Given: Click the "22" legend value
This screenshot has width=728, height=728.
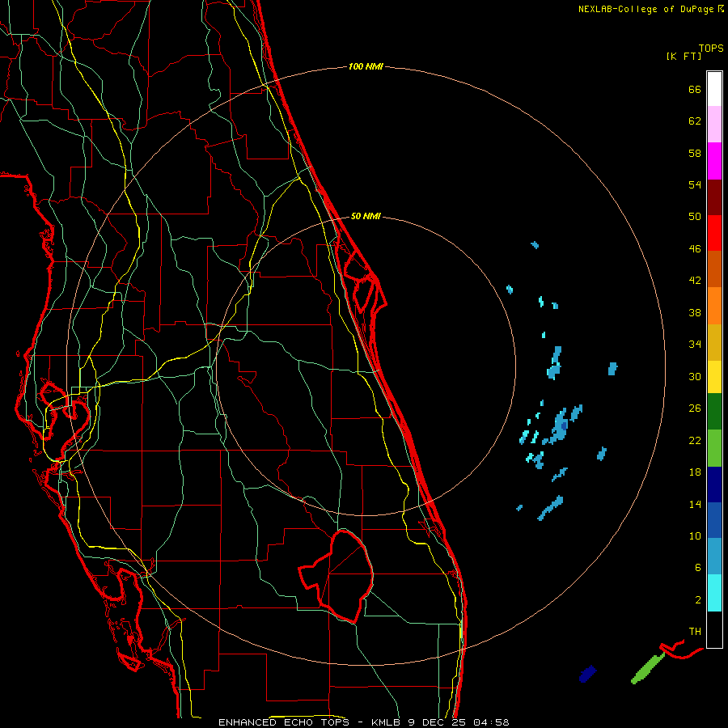Looking at the screenshot, I should tap(695, 440).
